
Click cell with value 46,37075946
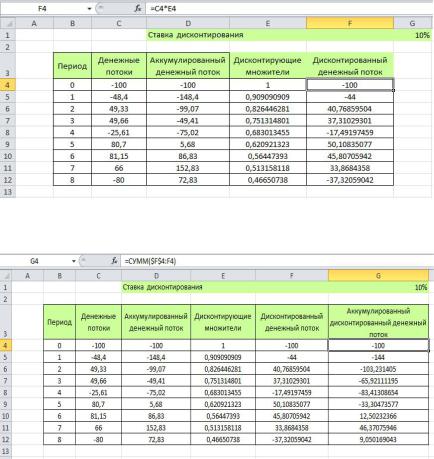tap(378, 428)
